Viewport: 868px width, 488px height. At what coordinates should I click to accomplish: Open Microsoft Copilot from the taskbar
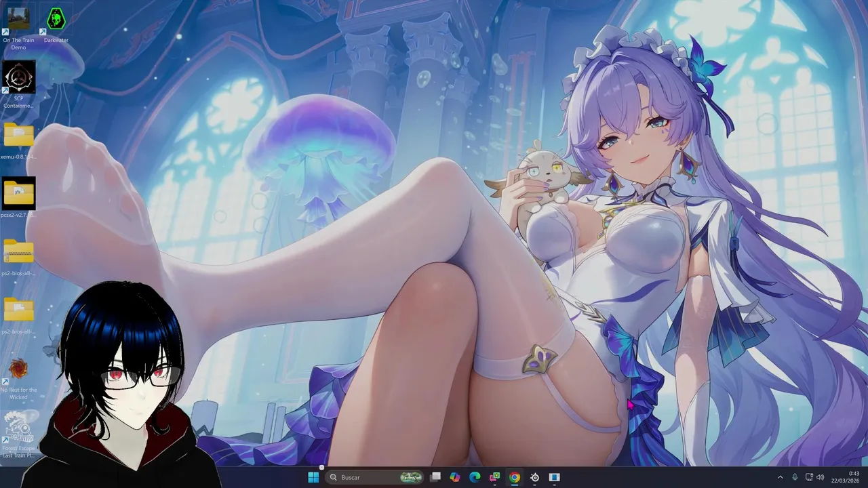pos(455,477)
